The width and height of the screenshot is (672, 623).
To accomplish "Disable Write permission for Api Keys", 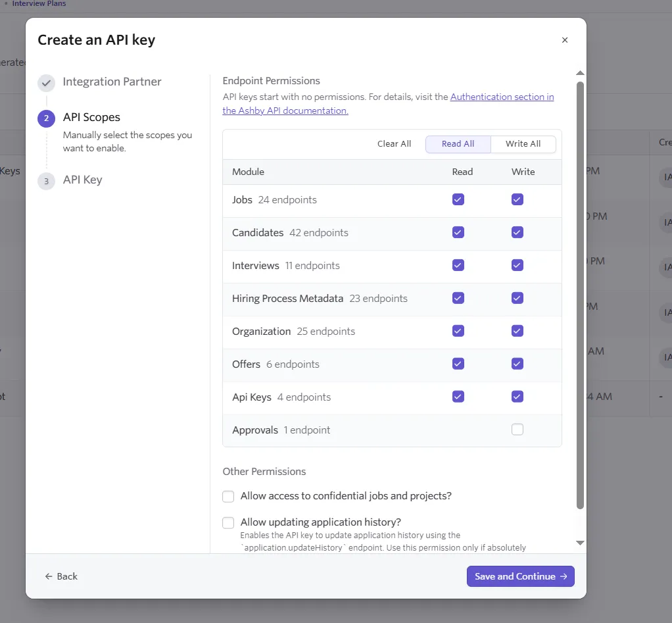I will [517, 397].
